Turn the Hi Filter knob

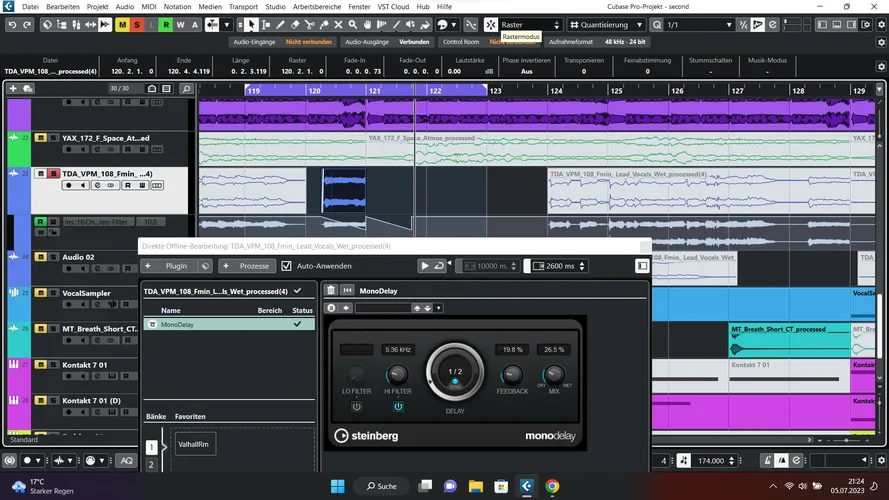point(397,375)
